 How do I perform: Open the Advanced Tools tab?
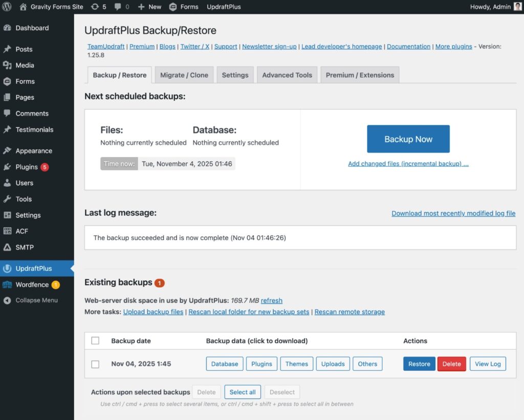tap(287, 75)
